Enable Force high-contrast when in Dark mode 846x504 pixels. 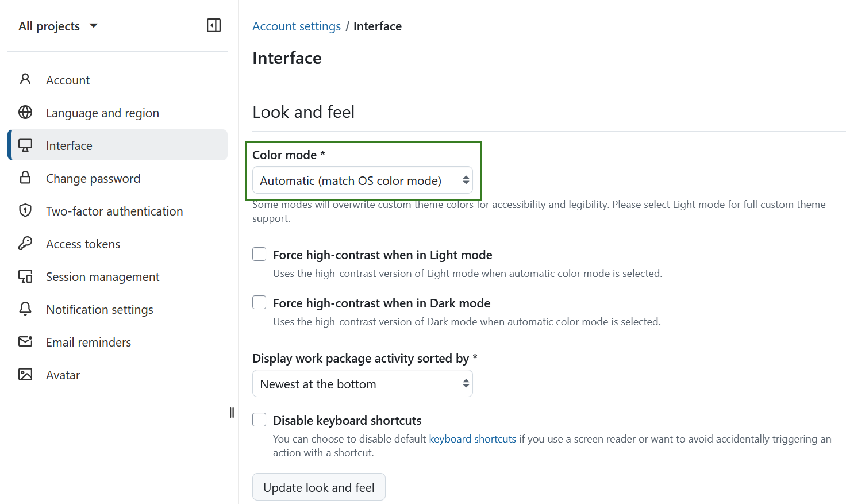coord(259,302)
